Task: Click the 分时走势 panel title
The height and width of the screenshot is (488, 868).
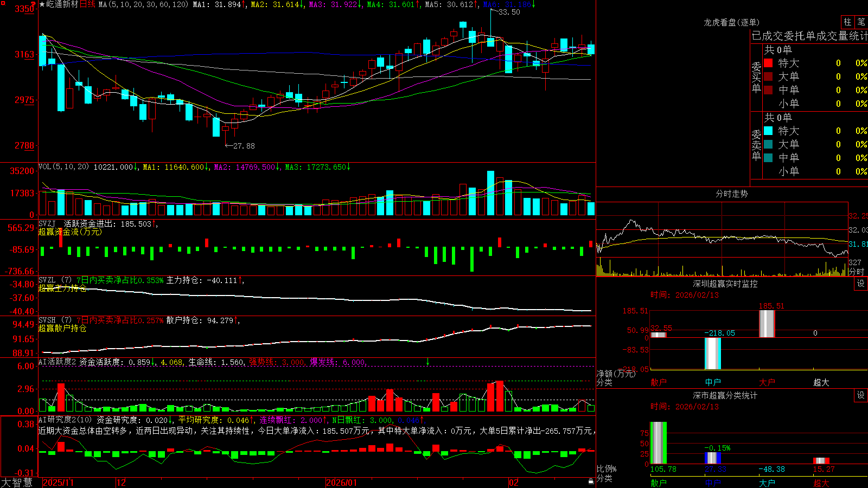Action: 732,194
